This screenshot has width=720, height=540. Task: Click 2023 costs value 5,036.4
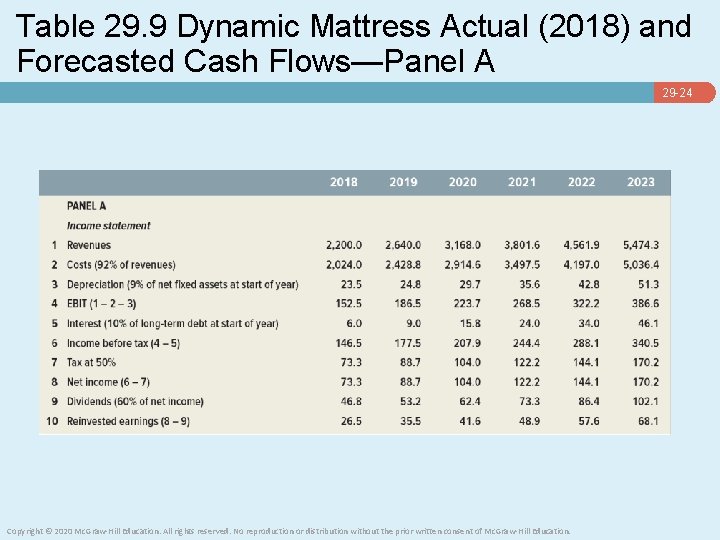pos(641,265)
